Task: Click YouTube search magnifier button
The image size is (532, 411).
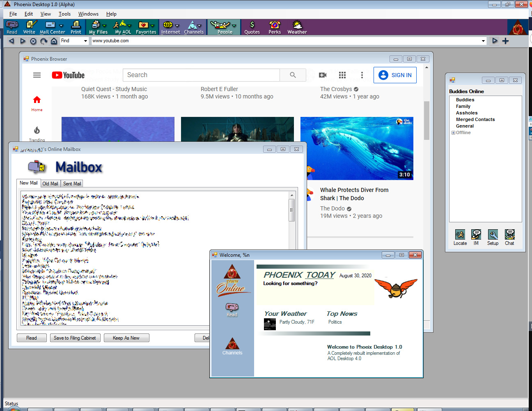Action: point(293,75)
